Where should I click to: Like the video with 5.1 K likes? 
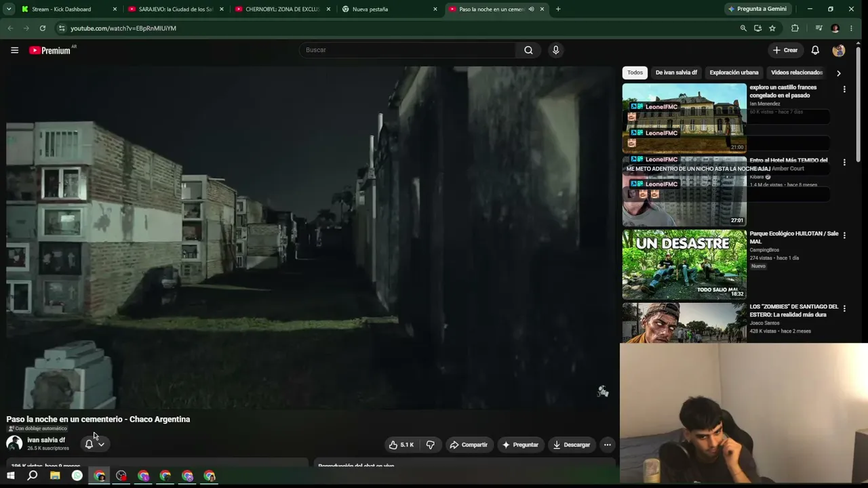point(401,445)
